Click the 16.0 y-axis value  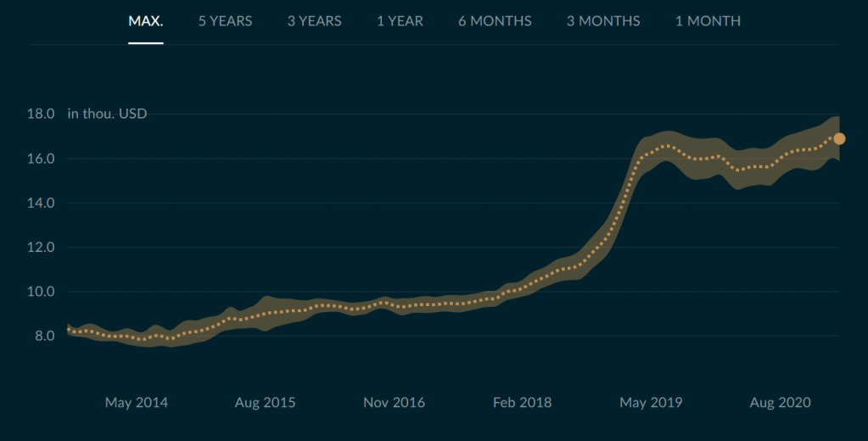[42, 159]
